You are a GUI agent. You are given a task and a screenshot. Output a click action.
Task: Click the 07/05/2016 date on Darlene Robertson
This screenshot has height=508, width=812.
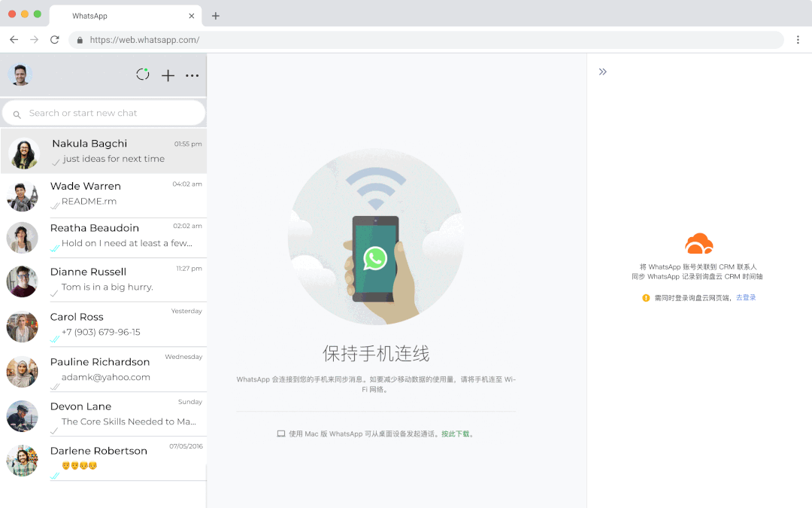(x=186, y=446)
